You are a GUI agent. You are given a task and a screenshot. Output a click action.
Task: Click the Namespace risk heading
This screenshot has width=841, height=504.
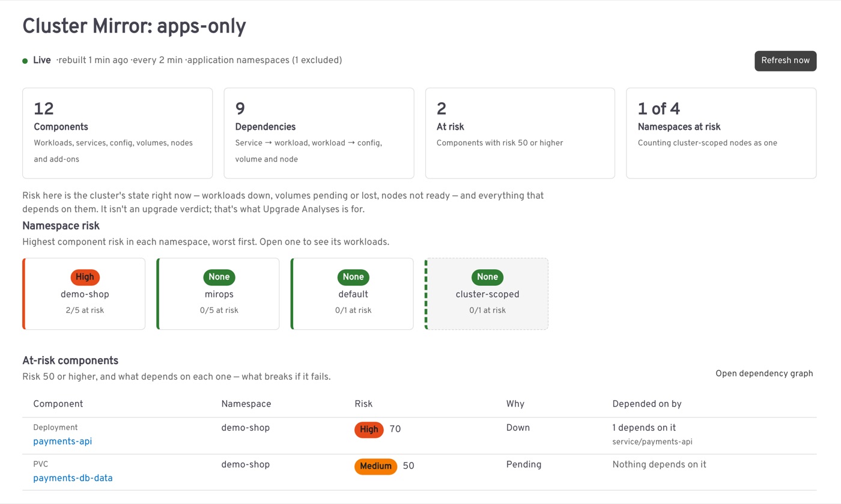click(x=61, y=226)
